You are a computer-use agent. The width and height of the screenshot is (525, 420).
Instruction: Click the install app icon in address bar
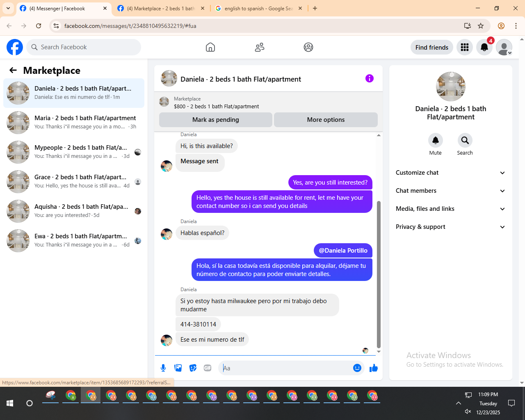tap(468, 26)
